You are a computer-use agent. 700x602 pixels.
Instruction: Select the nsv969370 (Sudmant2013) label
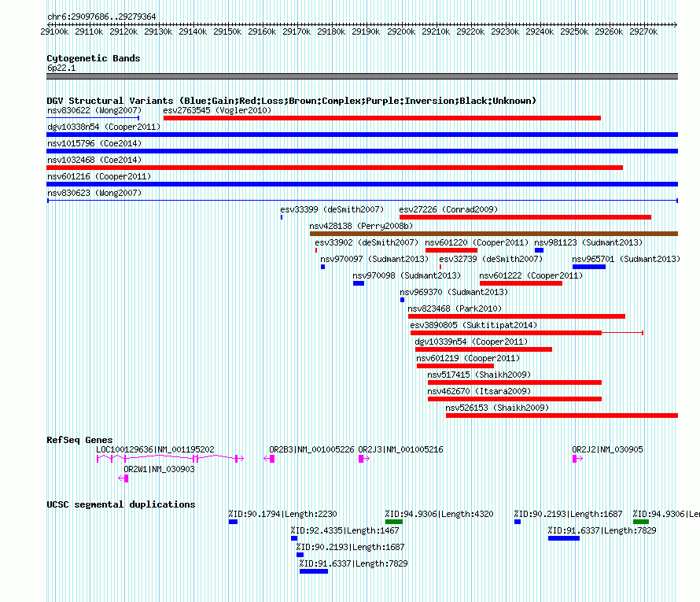point(454,292)
